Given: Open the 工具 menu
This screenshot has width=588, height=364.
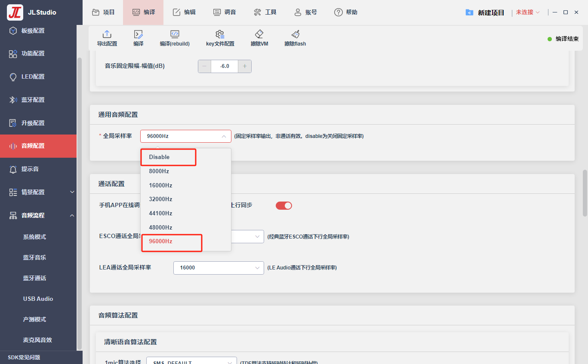Looking at the screenshot, I should click(265, 12).
